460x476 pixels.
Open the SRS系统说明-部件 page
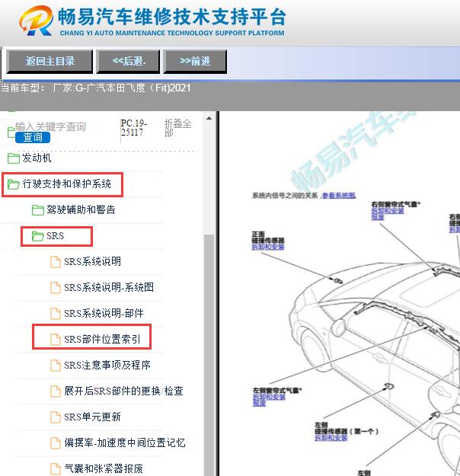coord(104,313)
